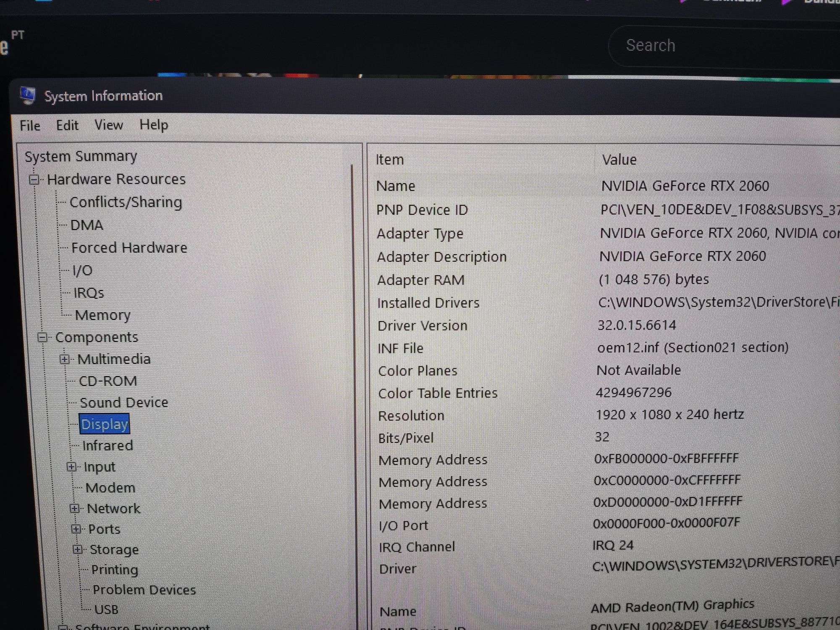Select the Modem tree item

(110, 488)
